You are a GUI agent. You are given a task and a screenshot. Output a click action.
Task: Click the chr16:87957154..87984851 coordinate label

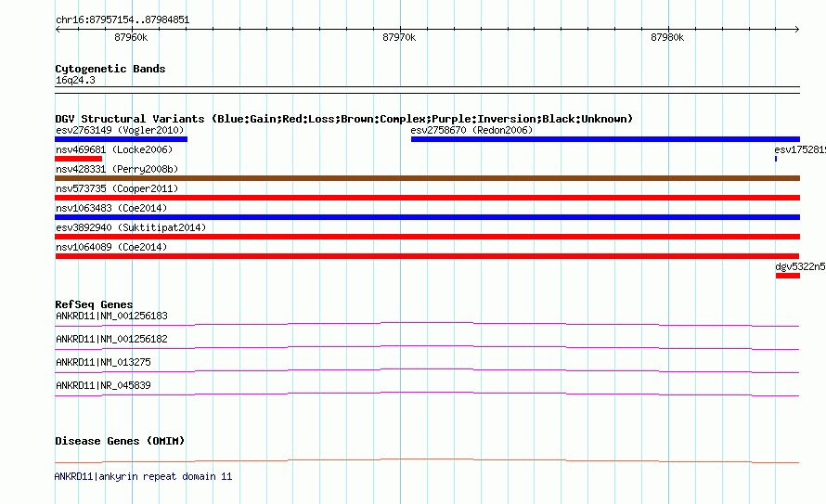123,20
